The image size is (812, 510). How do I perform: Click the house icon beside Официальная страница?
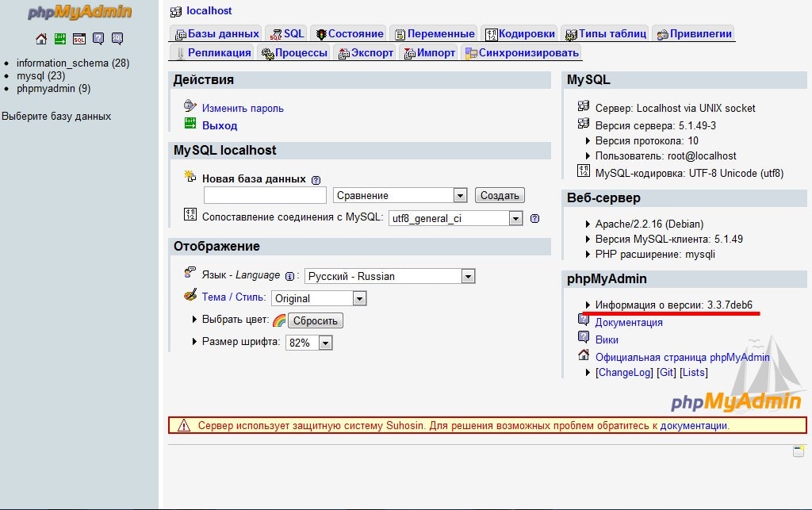click(584, 355)
